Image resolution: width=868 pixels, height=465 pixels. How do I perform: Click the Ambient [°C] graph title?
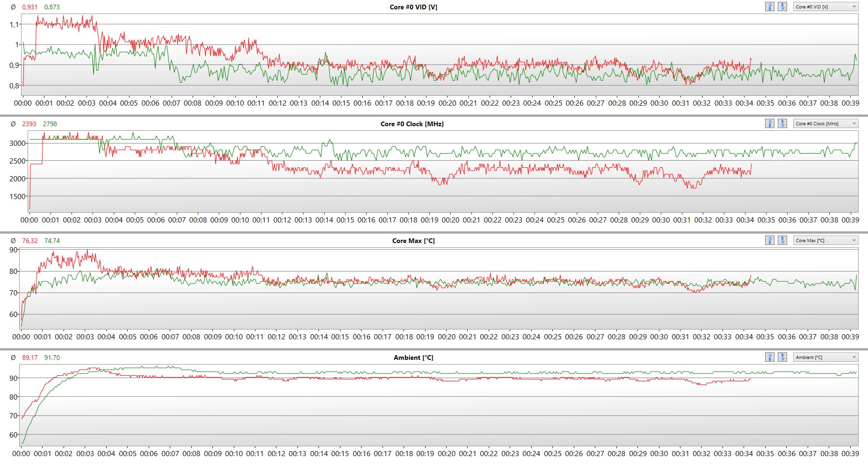point(413,358)
